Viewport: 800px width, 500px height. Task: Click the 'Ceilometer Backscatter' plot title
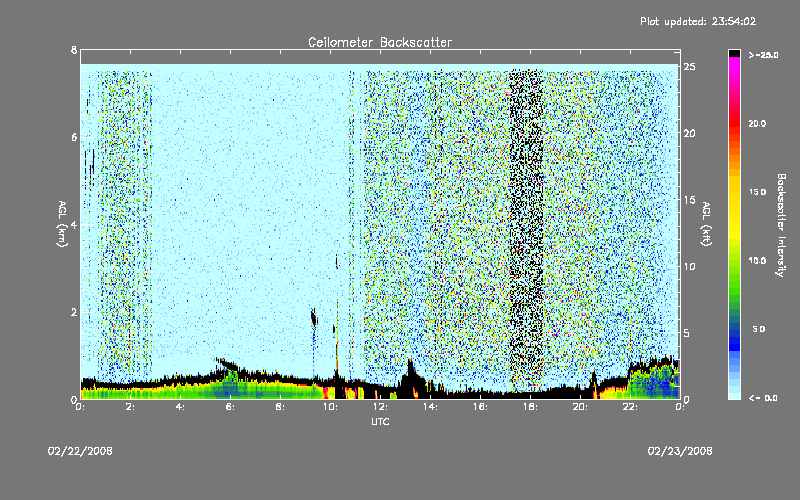point(380,42)
